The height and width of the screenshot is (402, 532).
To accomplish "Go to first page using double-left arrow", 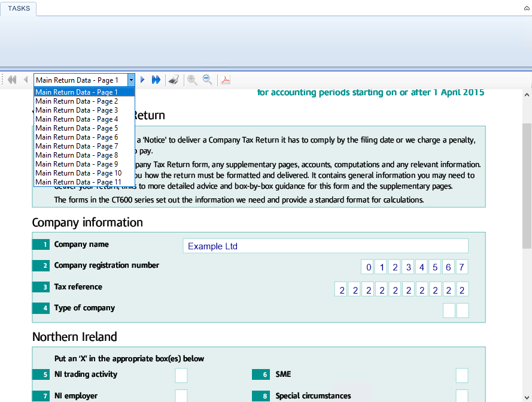I will (x=12, y=80).
